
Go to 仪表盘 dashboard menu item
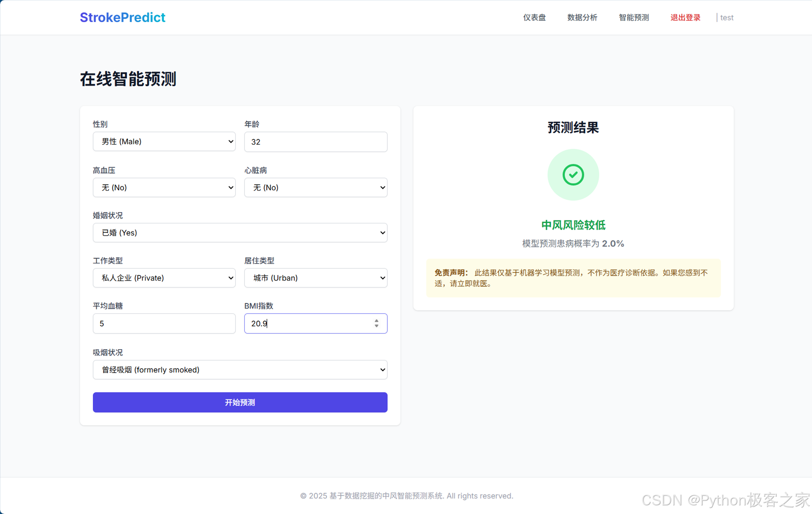(x=534, y=17)
